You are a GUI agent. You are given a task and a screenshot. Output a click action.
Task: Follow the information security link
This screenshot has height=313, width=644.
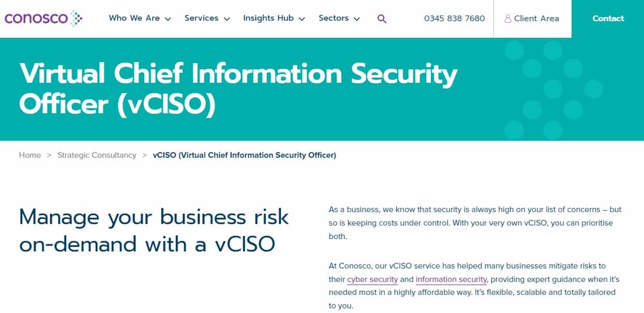tap(451, 279)
